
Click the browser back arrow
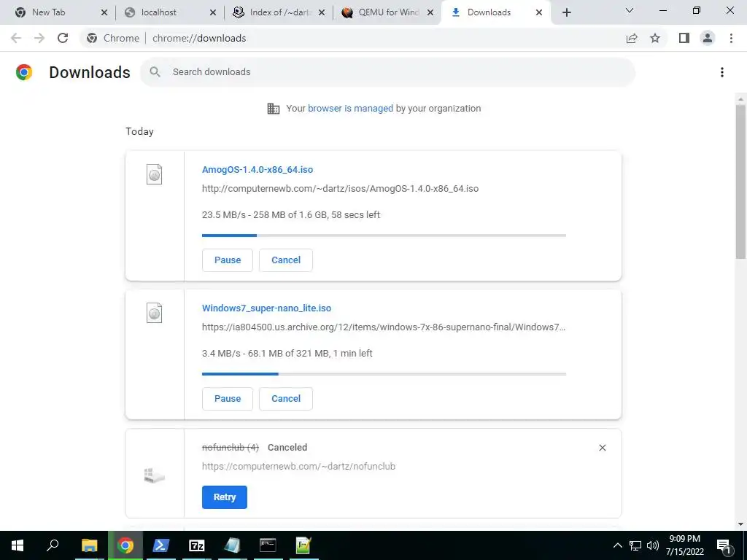pyautogui.click(x=16, y=38)
